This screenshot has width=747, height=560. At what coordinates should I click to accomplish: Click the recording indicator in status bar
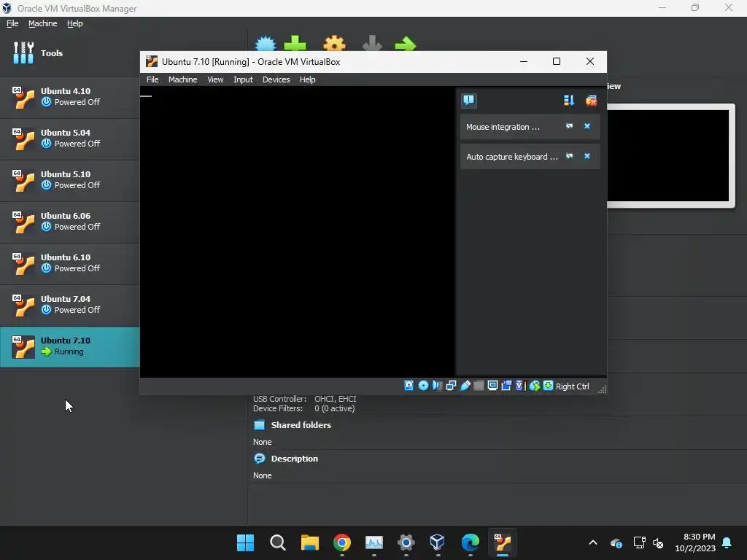tap(506, 386)
